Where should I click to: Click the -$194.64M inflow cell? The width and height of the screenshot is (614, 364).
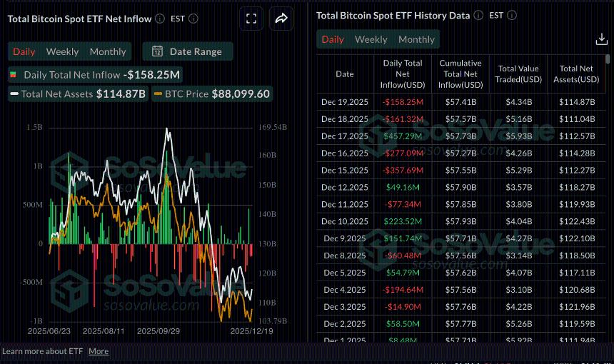tap(403, 290)
